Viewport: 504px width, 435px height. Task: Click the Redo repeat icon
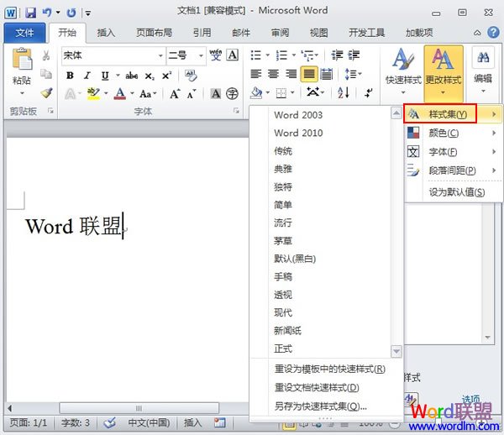tap(71, 13)
